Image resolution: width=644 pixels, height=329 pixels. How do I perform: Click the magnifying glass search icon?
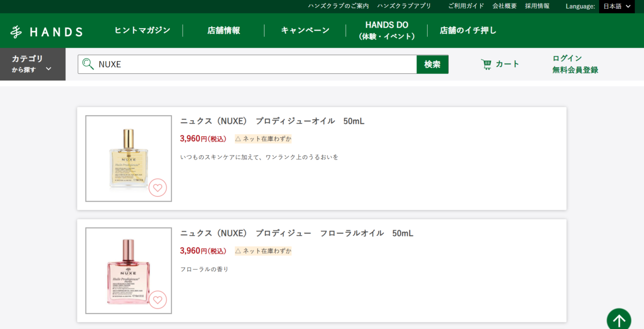click(88, 64)
